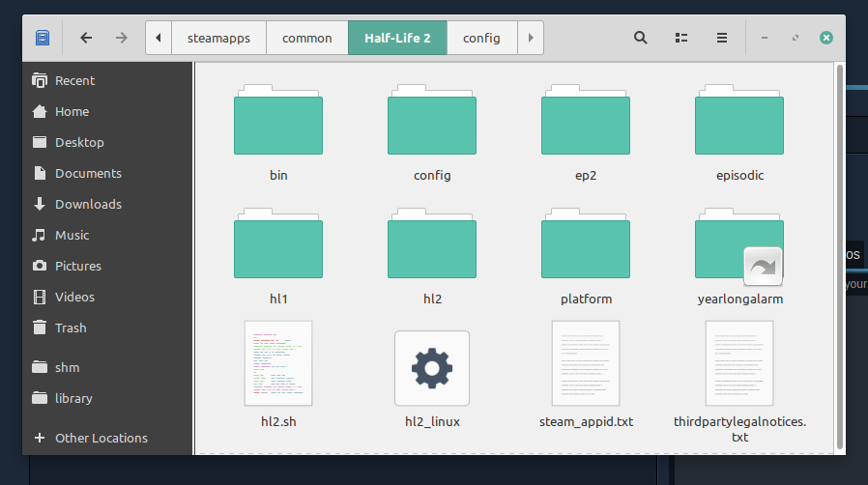The width and height of the screenshot is (868, 485).
Task: Open Desktop from the sidebar
Action: point(107,143)
